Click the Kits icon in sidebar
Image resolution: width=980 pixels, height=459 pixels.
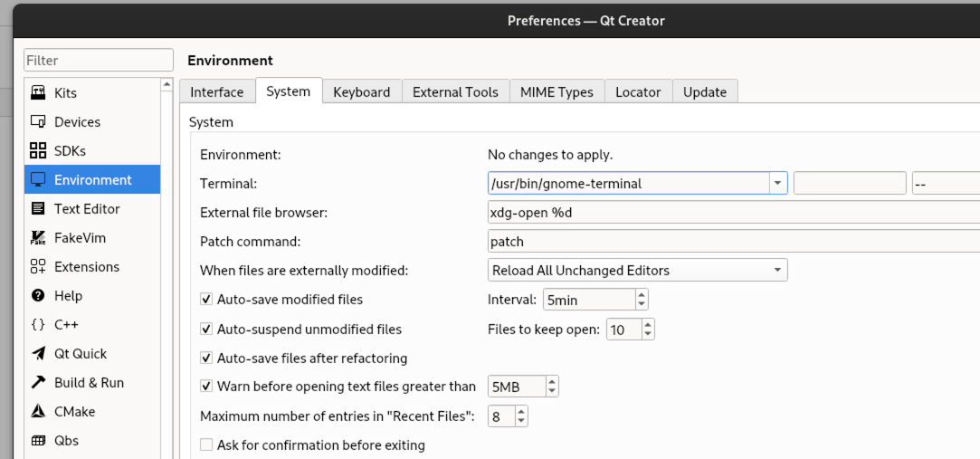tap(38, 92)
